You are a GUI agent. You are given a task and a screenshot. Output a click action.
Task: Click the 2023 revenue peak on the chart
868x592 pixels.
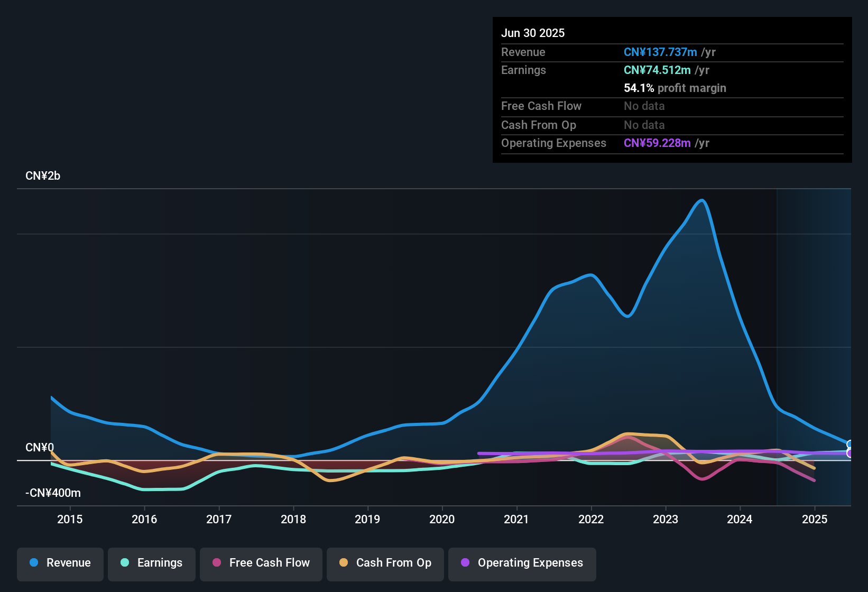[701, 200]
